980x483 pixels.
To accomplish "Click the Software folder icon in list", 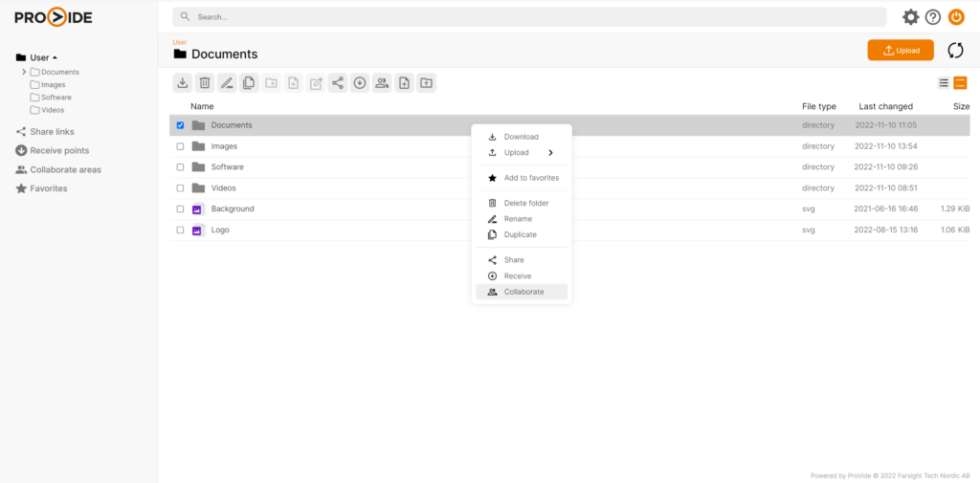I will click(198, 166).
